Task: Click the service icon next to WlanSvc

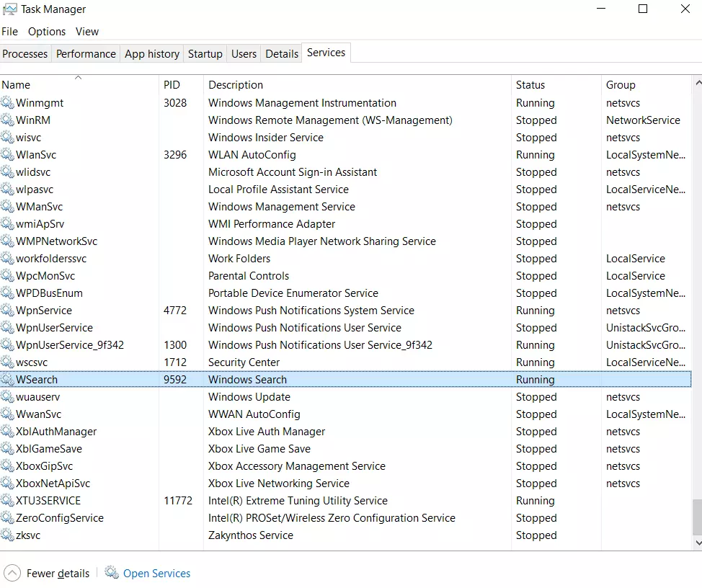Action: pyautogui.click(x=7, y=155)
